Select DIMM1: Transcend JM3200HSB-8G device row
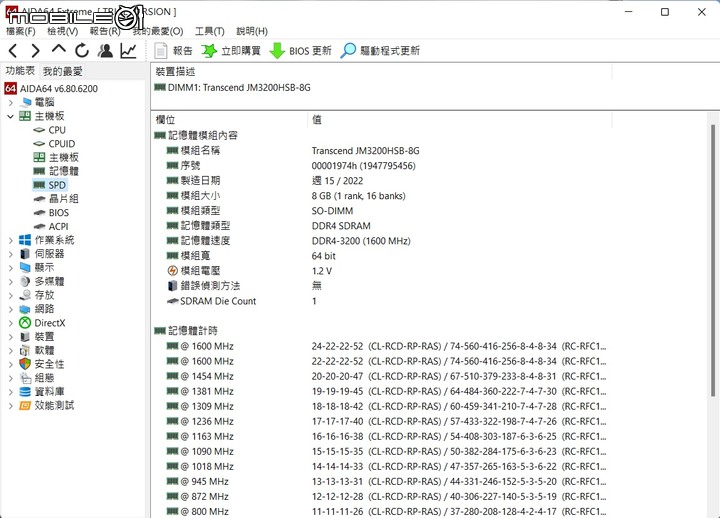This screenshot has height=518, width=720. click(x=233, y=87)
